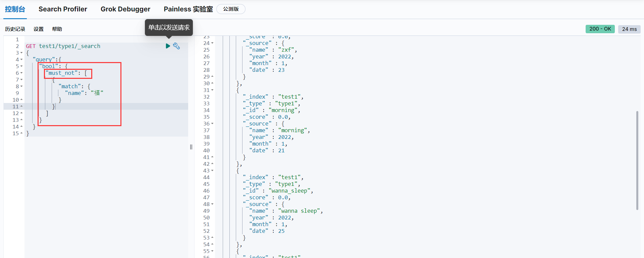Click the "name": "福" line in editor
Viewport: 644px width, 258px height.
click(84, 93)
